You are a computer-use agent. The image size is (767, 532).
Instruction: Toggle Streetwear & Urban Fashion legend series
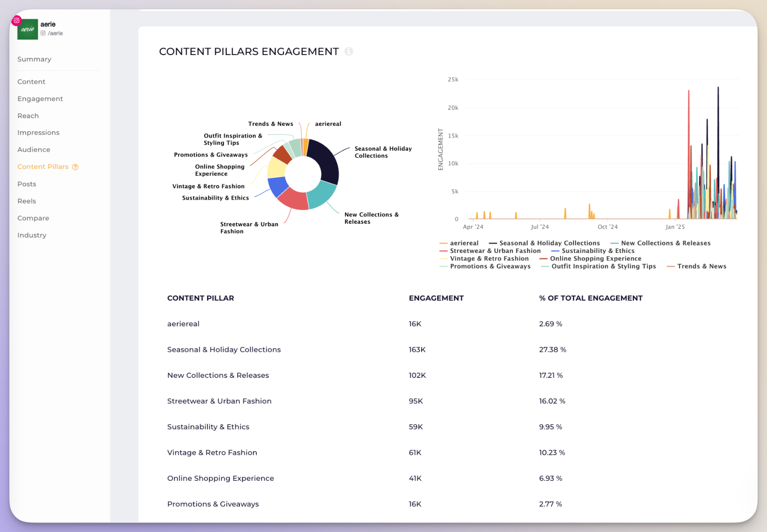click(490, 251)
